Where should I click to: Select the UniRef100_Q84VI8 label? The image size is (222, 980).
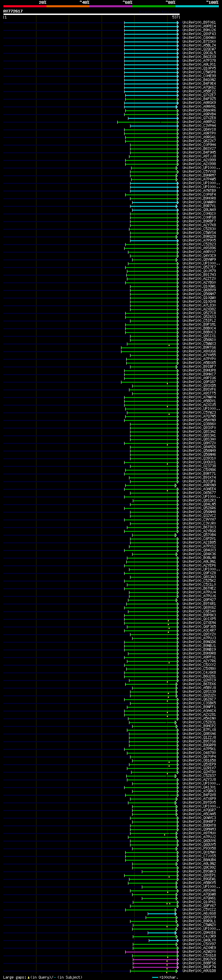coord(199,129)
